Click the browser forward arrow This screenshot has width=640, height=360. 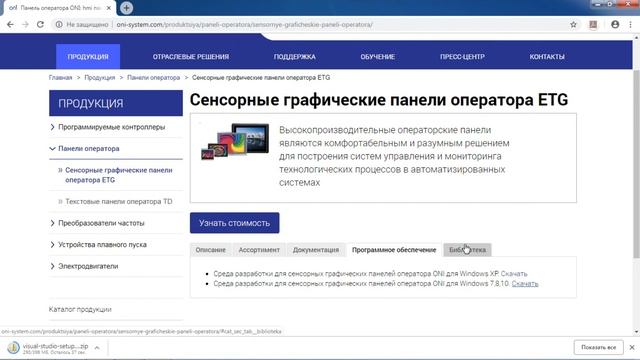(x=25, y=24)
